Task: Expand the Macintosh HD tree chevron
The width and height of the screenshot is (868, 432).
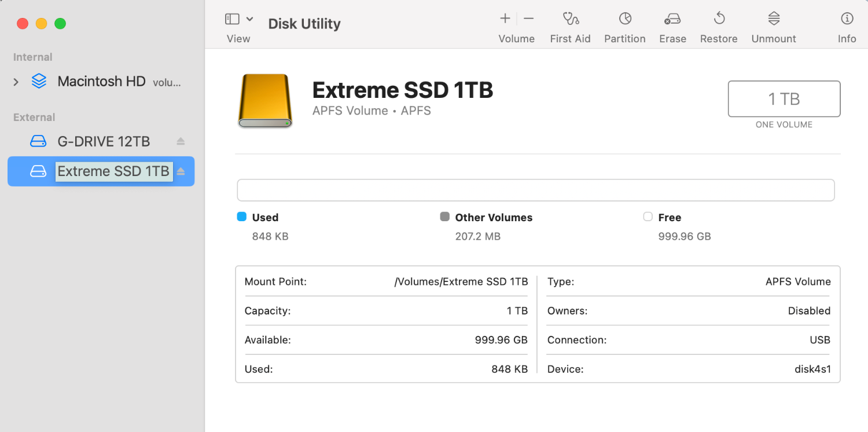Action: click(x=16, y=82)
